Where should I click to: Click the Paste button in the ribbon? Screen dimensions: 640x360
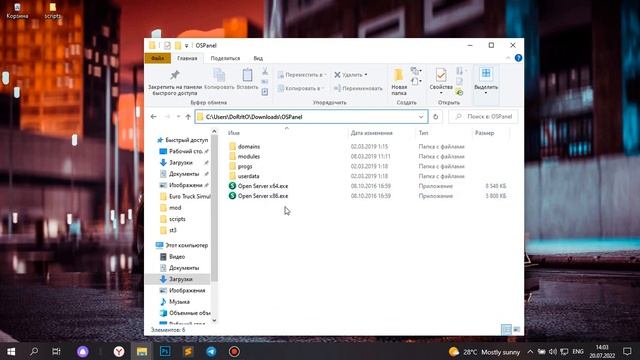(247, 79)
